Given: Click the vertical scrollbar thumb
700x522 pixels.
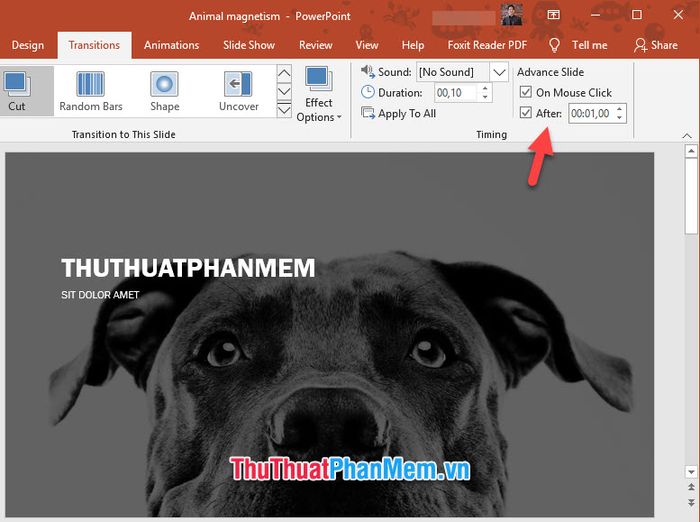Looking at the screenshot, I should pyautogui.click(x=691, y=196).
